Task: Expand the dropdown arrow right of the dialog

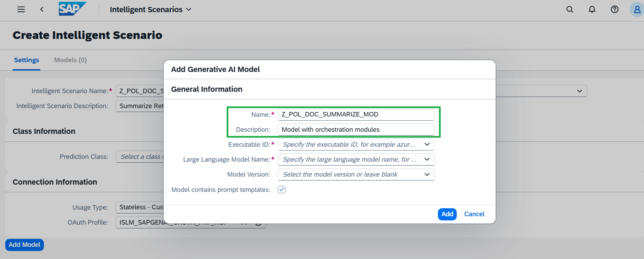Action: tap(580, 91)
